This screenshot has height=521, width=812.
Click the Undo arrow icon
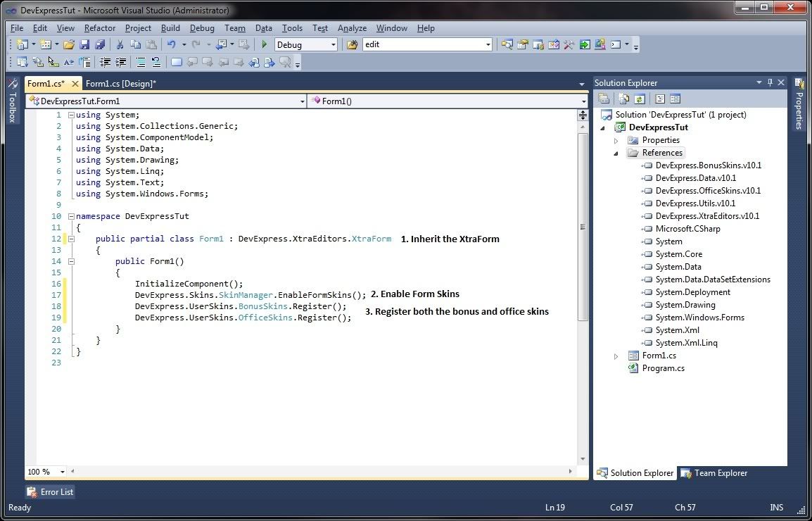(171, 44)
